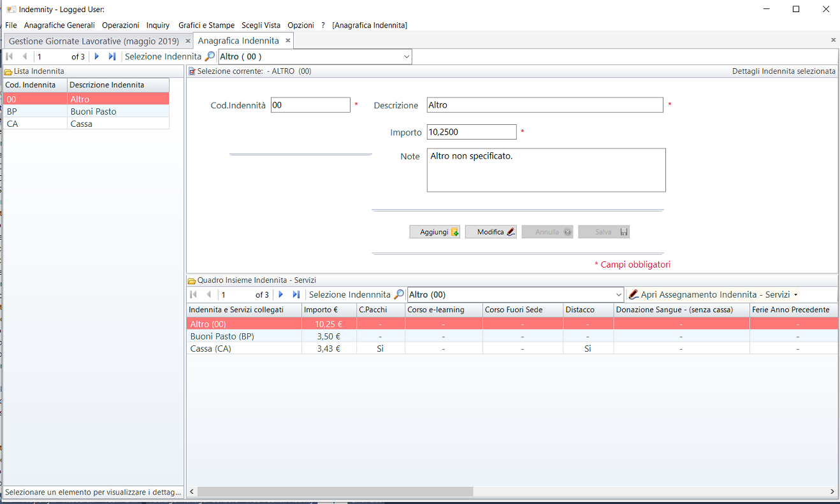Click the horizontal scrollbar in services grid
This screenshot has width=840, height=504.
pos(335,492)
